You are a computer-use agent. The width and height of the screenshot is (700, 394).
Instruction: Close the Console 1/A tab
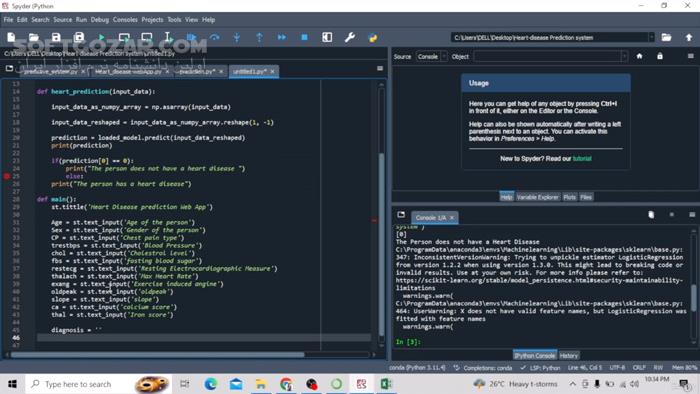(x=452, y=218)
